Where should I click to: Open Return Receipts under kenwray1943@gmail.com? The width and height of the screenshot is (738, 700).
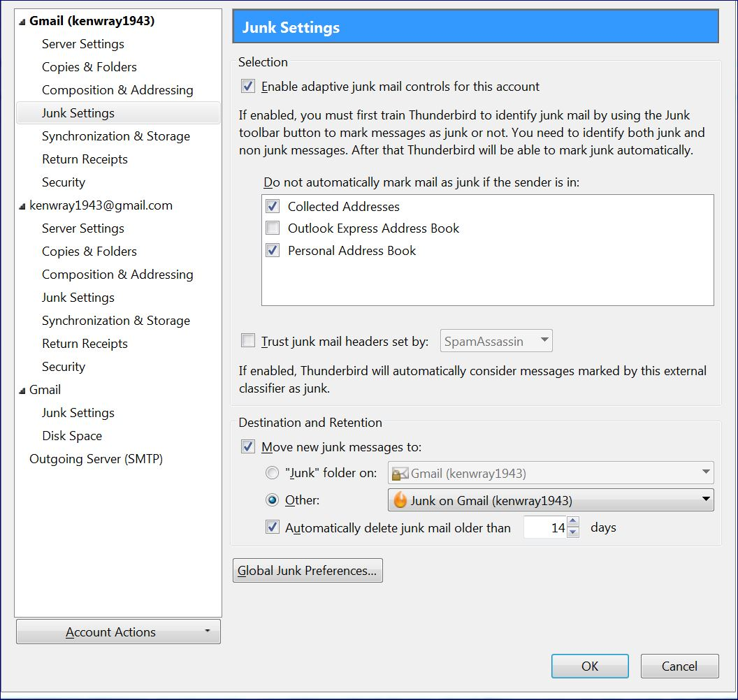[x=85, y=344]
